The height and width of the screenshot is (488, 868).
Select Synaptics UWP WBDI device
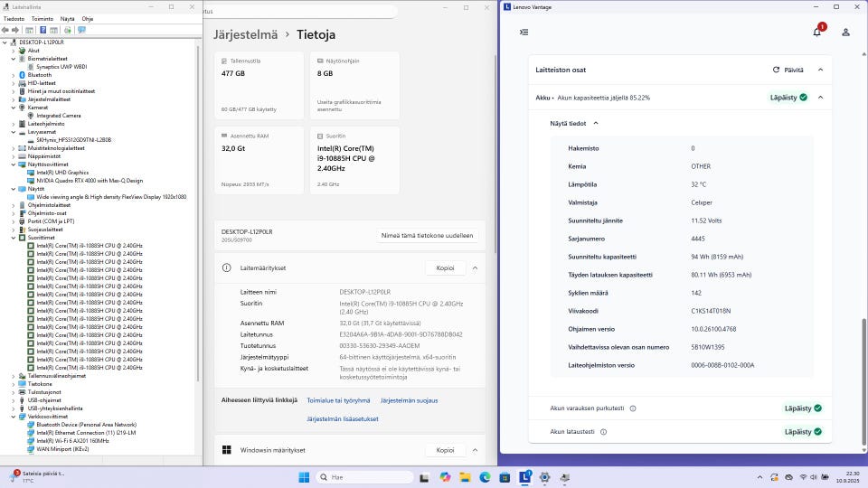click(x=61, y=66)
